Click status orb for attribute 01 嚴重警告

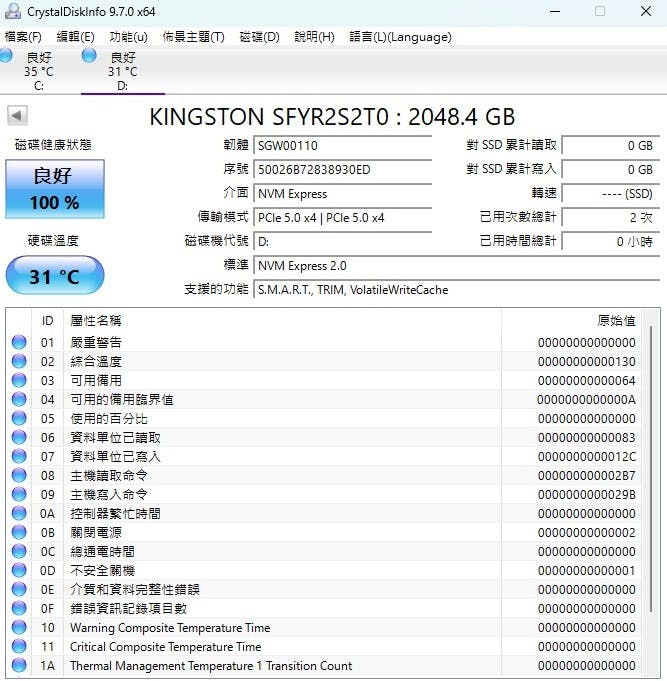[19, 342]
